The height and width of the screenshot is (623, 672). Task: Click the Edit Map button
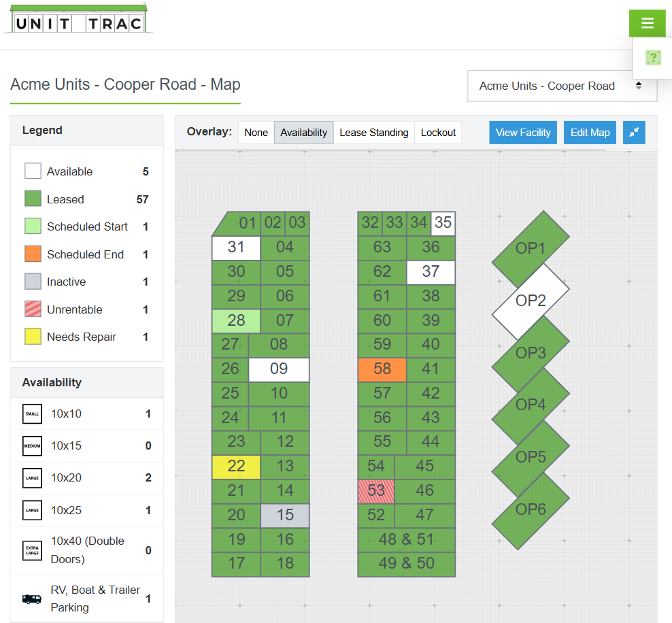[x=590, y=133]
